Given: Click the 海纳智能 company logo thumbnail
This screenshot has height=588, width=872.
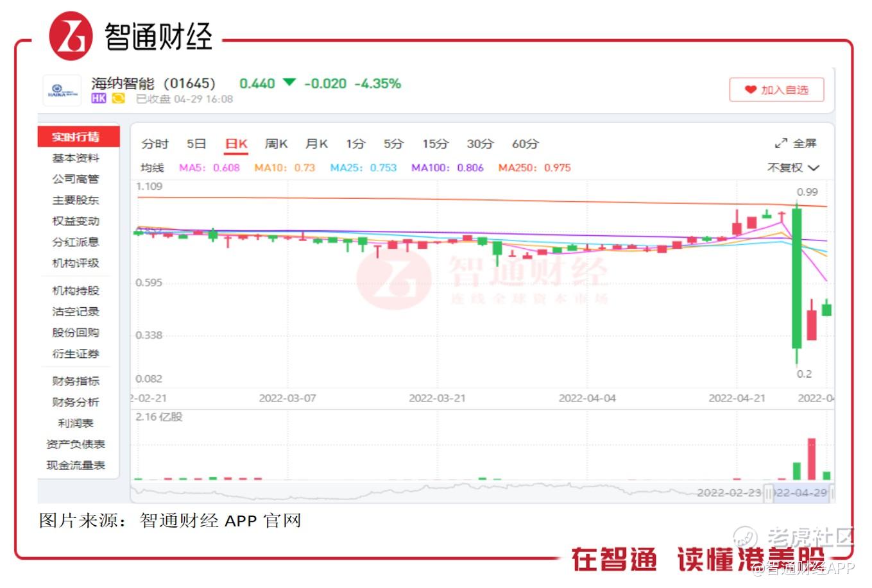Looking at the screenshot, I should (63, 91).
